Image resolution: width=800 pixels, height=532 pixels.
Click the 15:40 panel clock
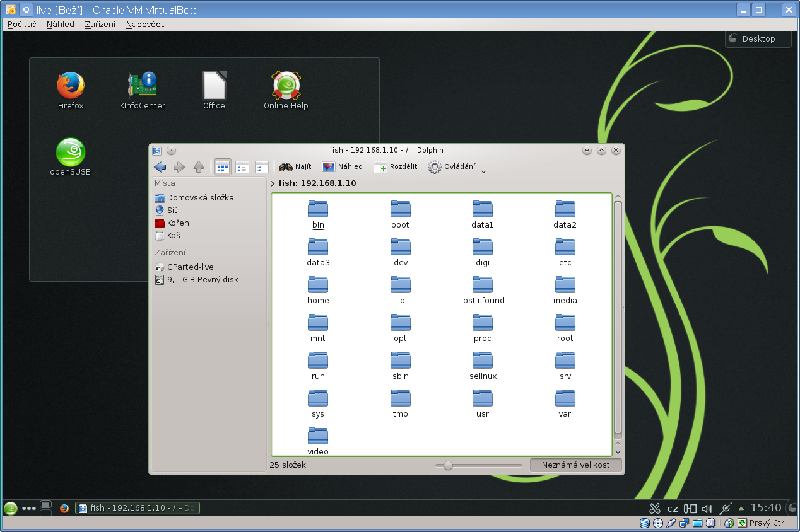point(766,508)
